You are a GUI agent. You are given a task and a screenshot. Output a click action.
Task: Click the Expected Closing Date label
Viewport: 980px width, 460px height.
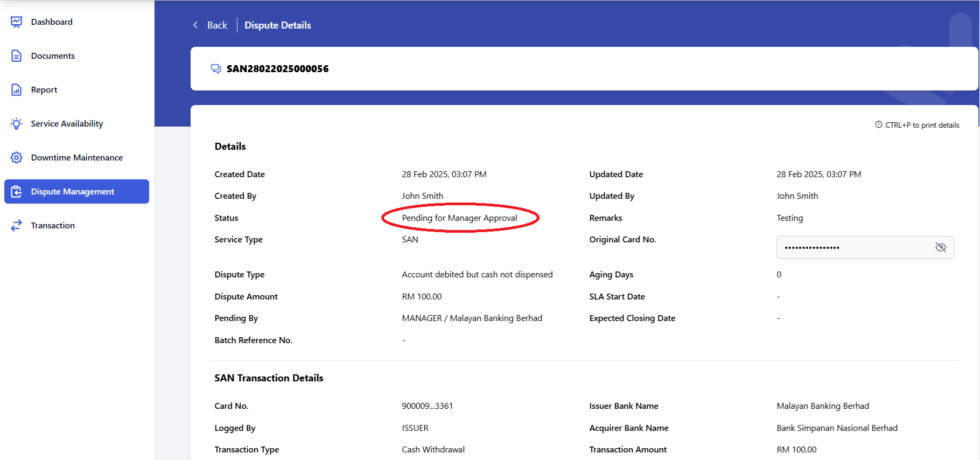tap(632, 318)
